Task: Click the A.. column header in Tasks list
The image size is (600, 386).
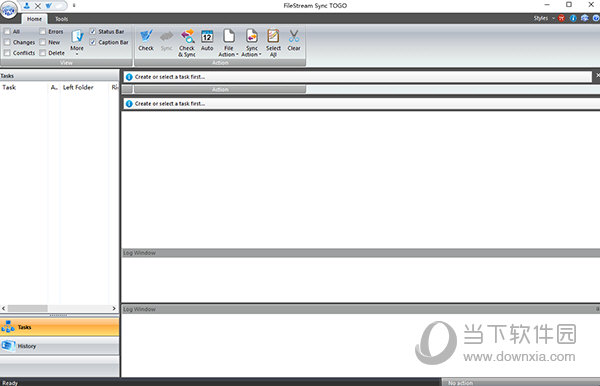Action: [54, 87]
